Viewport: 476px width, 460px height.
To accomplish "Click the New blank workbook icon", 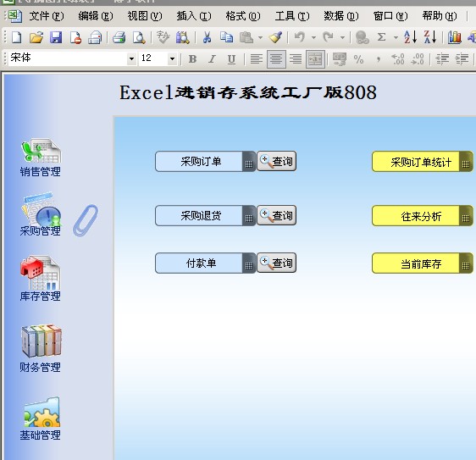I will click(x=17, y=37).
